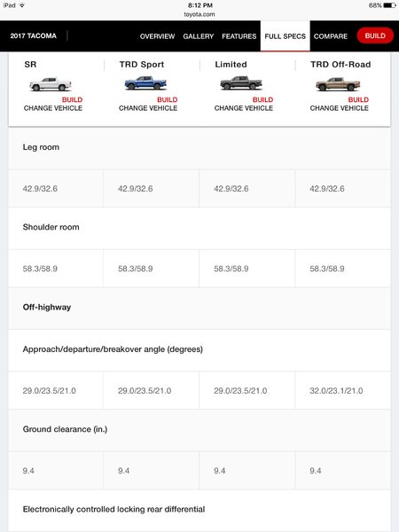Click Change Vehicle under Limited
Image resolution: width=399 pixels, height=532 pixels.
(x=244, y=108)
